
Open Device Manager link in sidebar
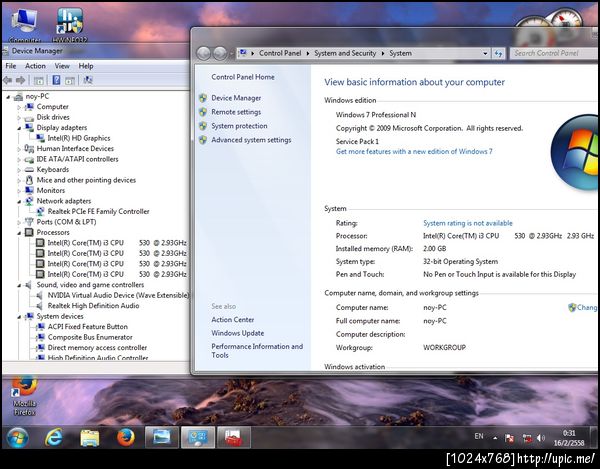click(x=236, y=98)
